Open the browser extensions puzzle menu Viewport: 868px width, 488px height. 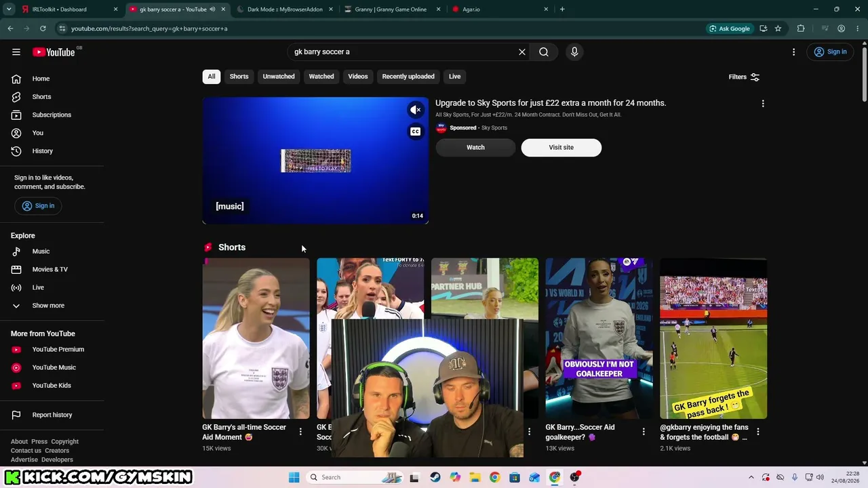point(801,28)
